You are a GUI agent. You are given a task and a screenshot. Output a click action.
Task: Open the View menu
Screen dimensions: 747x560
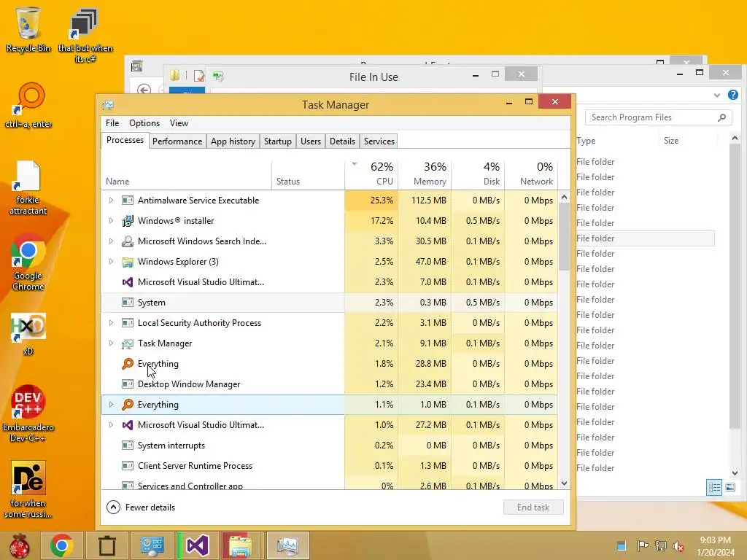coord(179,123)
